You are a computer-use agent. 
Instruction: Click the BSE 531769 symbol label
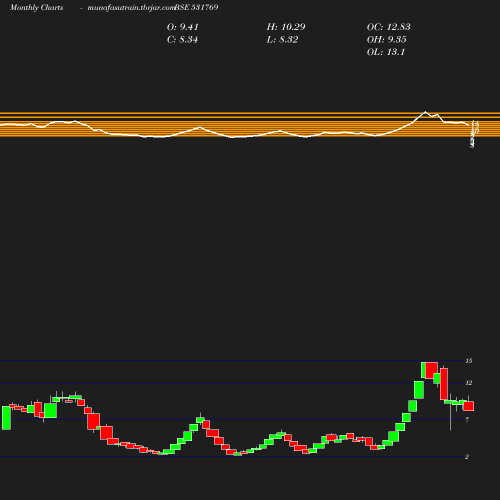pos(196,7)
